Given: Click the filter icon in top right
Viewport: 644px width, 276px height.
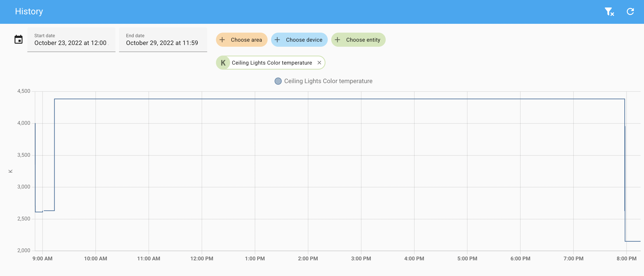Looking at the screenshot, I should [610, 11].
